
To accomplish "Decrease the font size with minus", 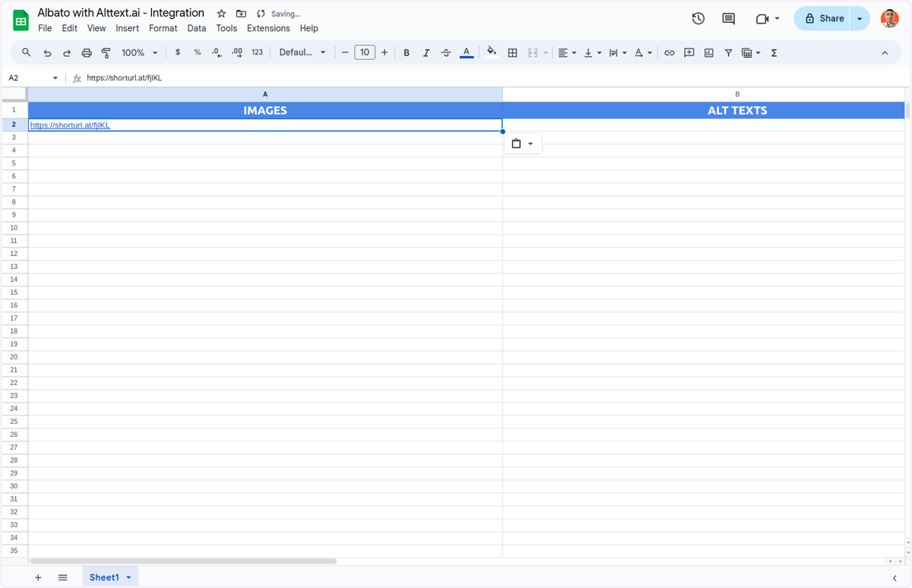I will (345, 52).
